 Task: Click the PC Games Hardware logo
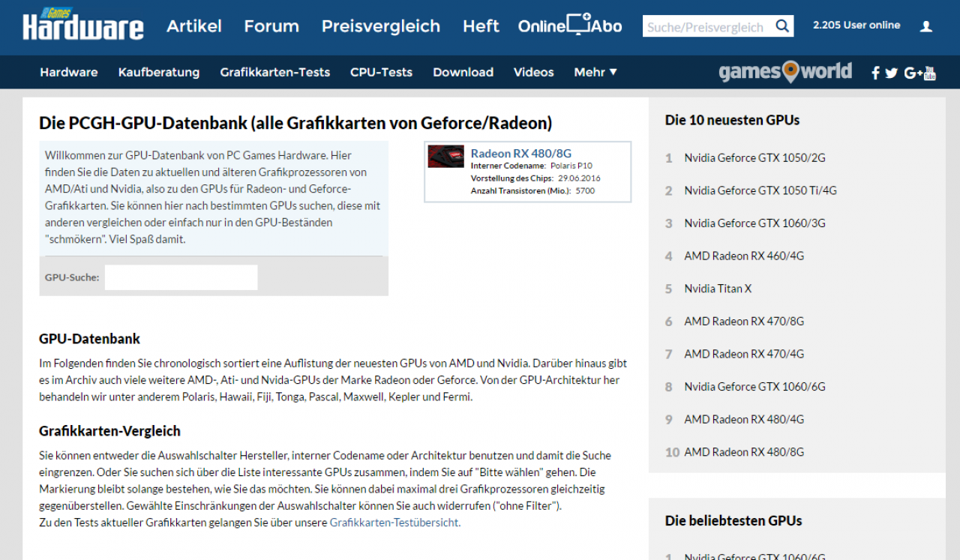[x=82, y=24]
